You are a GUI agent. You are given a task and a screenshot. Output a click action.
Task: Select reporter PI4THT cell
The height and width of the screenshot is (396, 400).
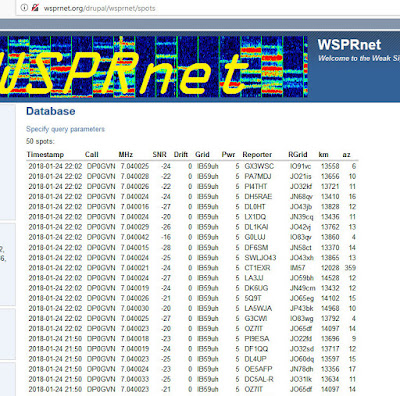pos(256,186)
